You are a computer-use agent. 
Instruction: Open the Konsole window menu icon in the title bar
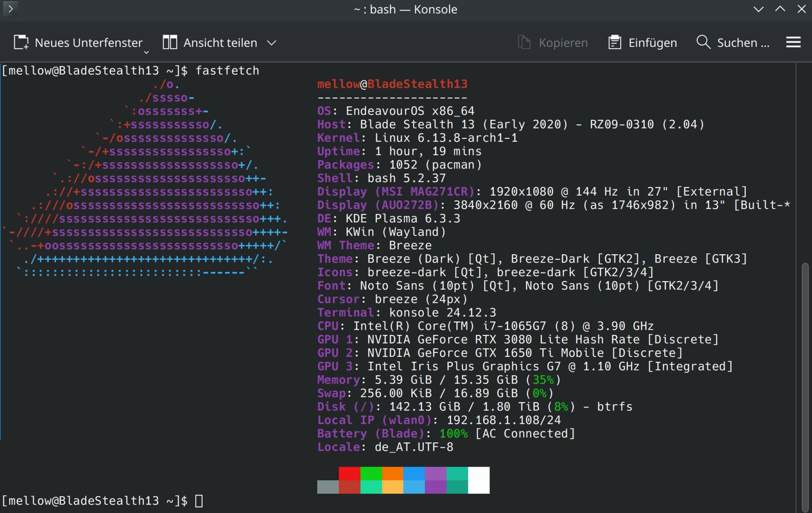coord(10,8)
